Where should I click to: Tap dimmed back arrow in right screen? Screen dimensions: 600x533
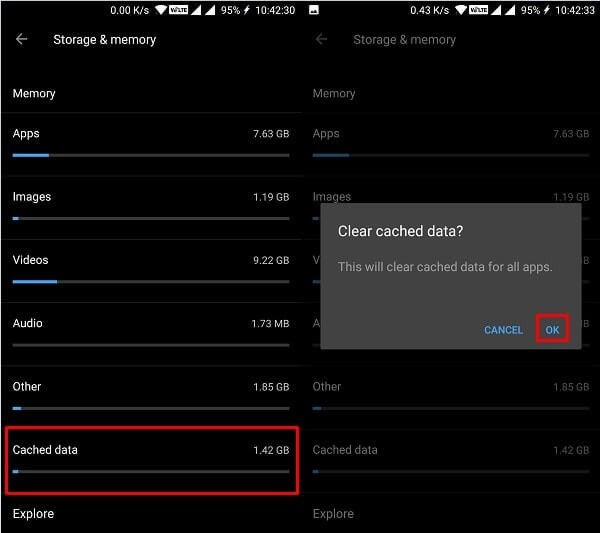tap(321, 39)
